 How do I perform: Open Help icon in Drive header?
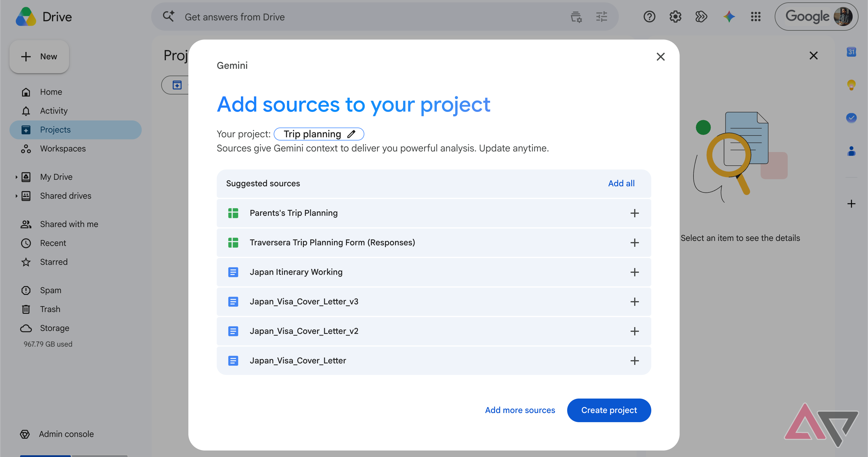(x=649, y=17)
